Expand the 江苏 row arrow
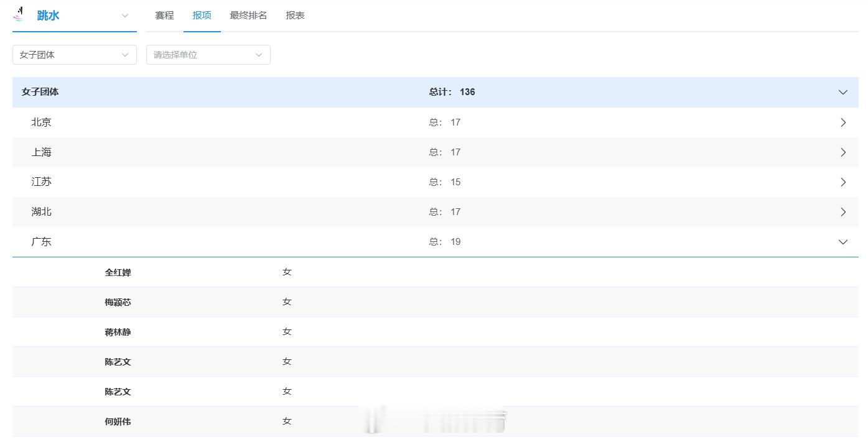Image resolution: width=868 pixels, height=442 pixels. (843, 182)
